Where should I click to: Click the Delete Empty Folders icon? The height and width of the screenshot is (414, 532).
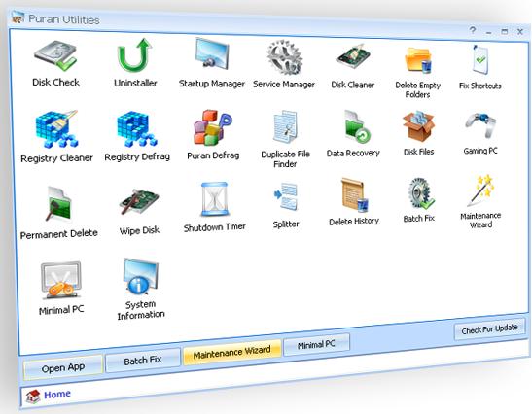[418, 60]
